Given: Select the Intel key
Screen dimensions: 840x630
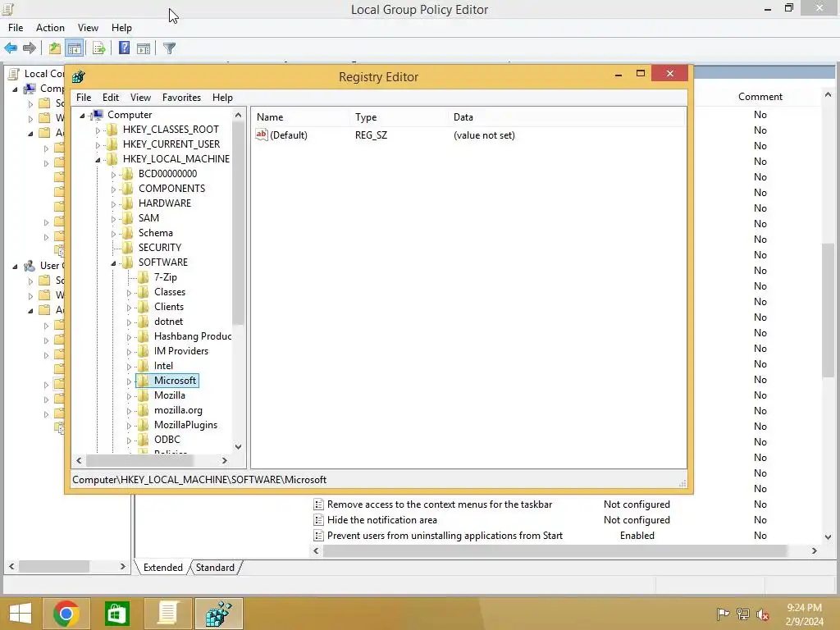Looking at the screenshot, I should pos(163,366).
